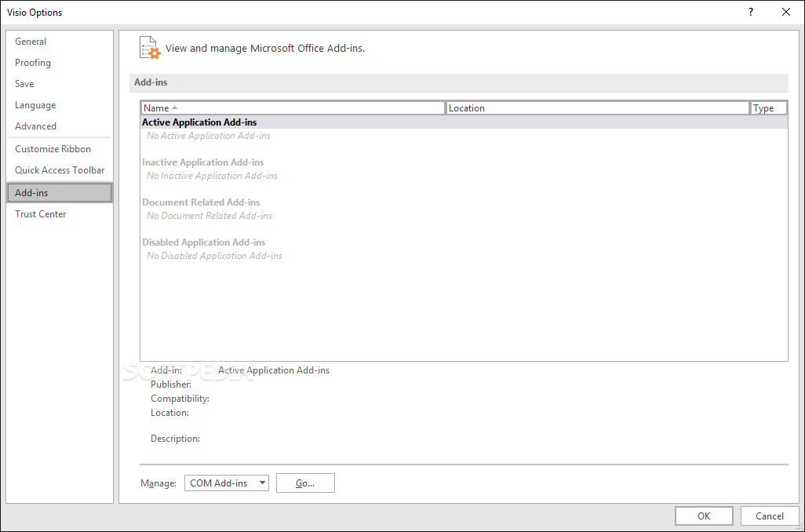Screen dimensions: 805x532
Task: Click the Publisher label in details
Action: (171, 384)
